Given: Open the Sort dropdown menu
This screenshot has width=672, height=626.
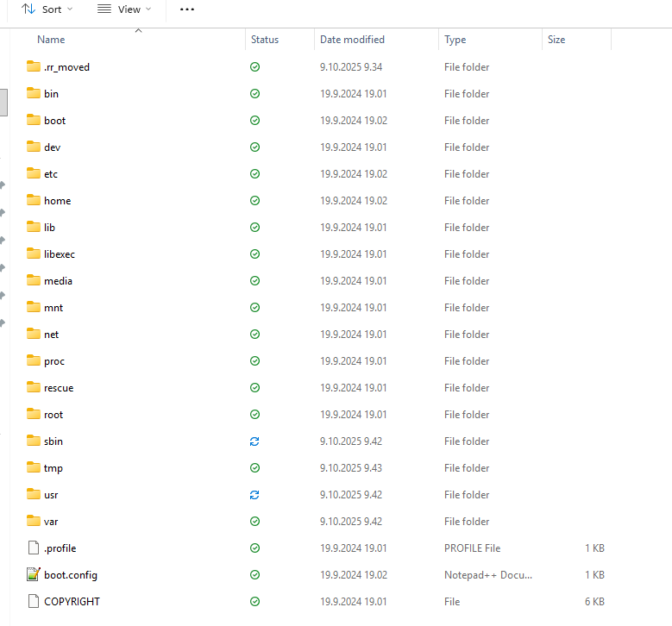Looking at the screenshot, I should tap(47, 9).
